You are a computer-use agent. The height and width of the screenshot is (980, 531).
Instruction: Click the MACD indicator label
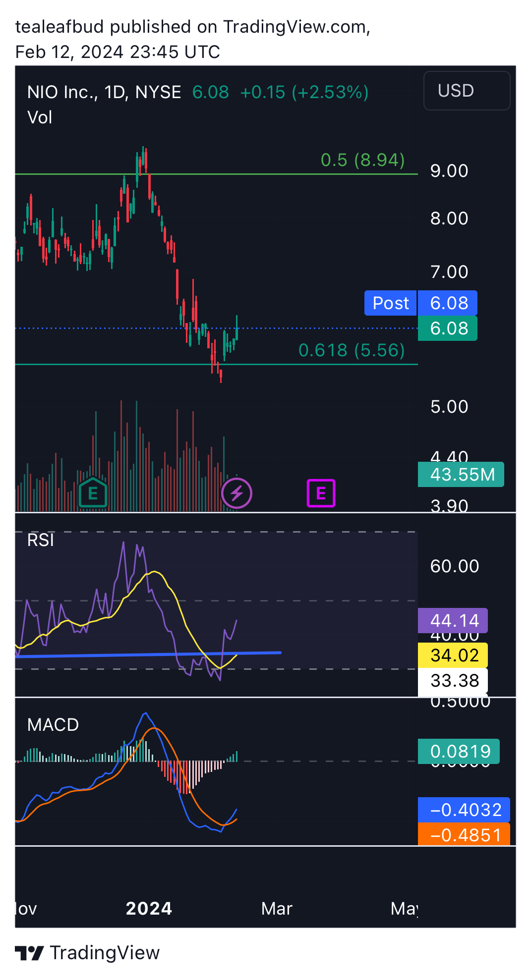click(53, 725)
